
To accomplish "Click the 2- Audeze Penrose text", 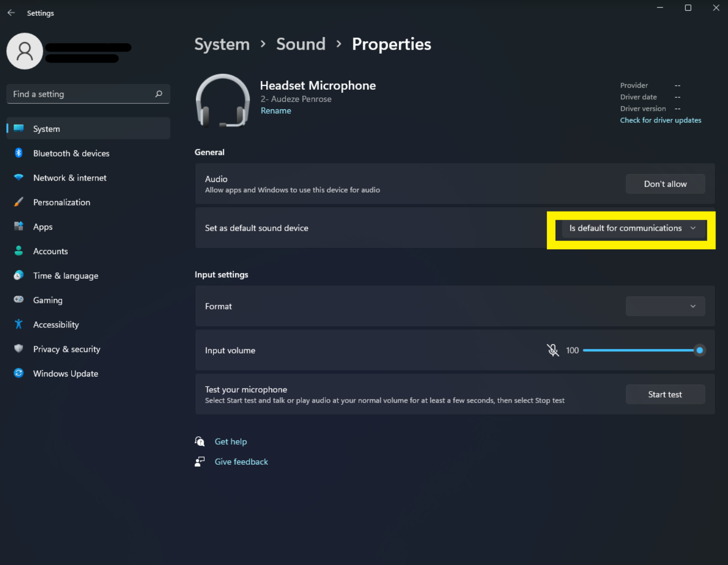I will pyautogui.click(x=296, y=99).
